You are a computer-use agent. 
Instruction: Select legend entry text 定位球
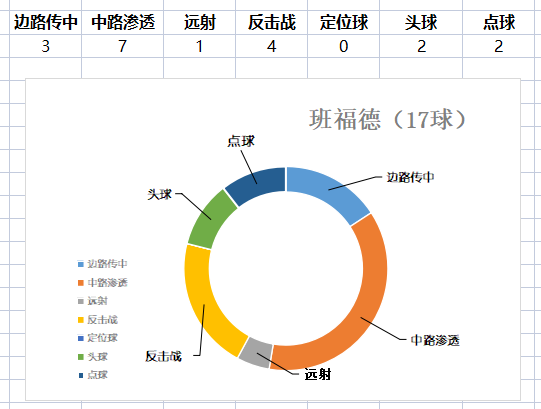pos(102,338)
